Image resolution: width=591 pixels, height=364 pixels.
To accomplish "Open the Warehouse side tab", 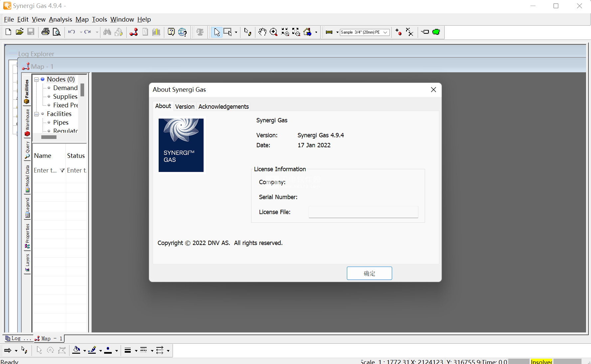I will (27, 123).
